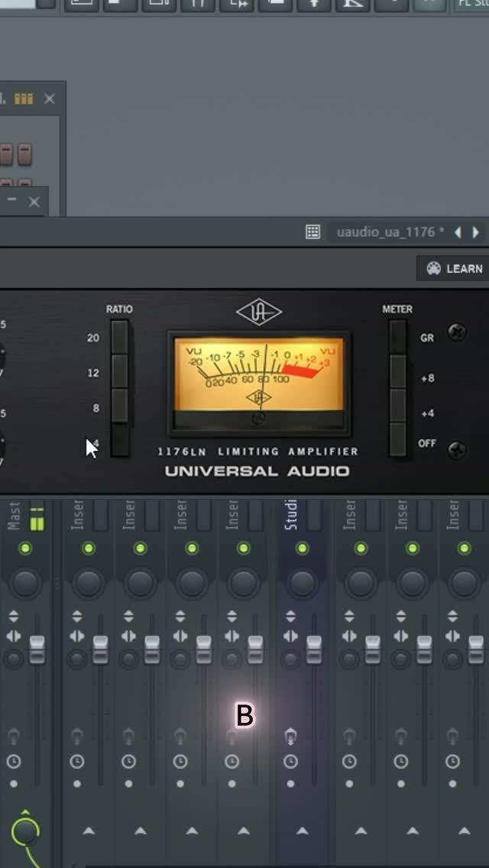Viewport: 489px width, 868px height.
Task: Click the LEARN button
Action: 455,268
